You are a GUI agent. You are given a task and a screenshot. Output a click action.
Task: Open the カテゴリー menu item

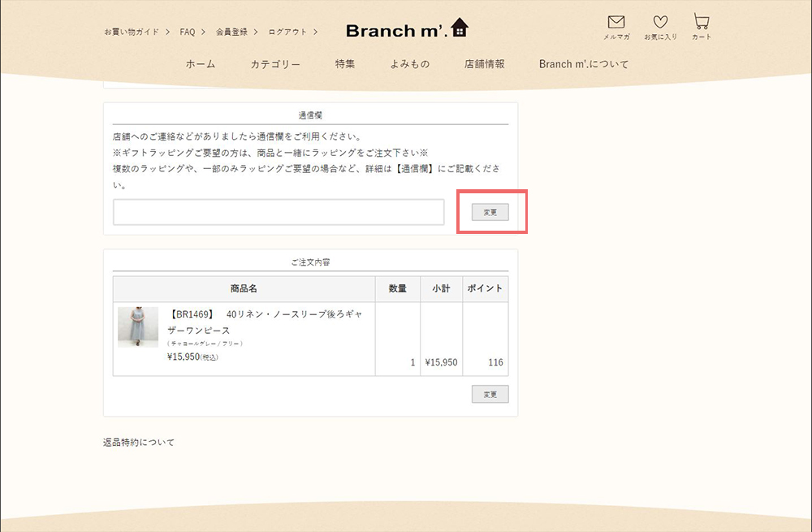point(275,64)
